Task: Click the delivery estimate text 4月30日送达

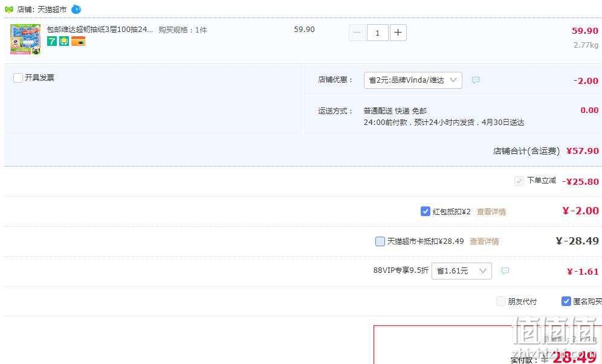Action: (x=503, y=123)
